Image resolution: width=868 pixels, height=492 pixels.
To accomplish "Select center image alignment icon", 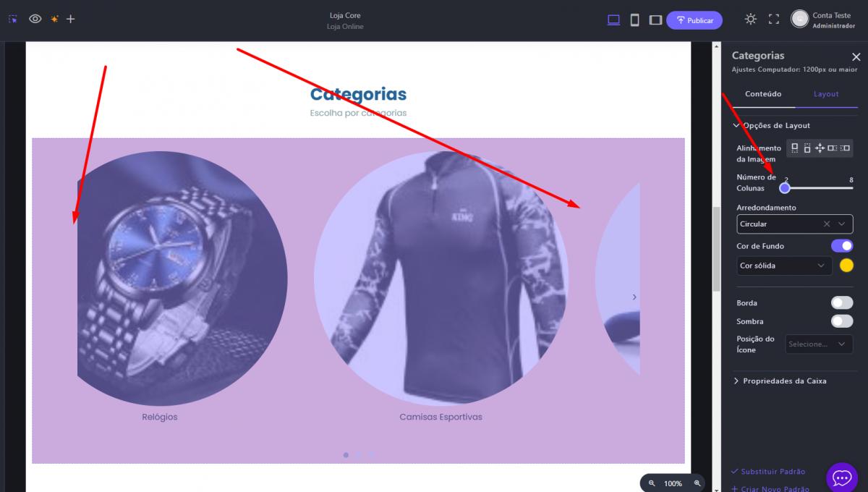I will pos(820,148).
